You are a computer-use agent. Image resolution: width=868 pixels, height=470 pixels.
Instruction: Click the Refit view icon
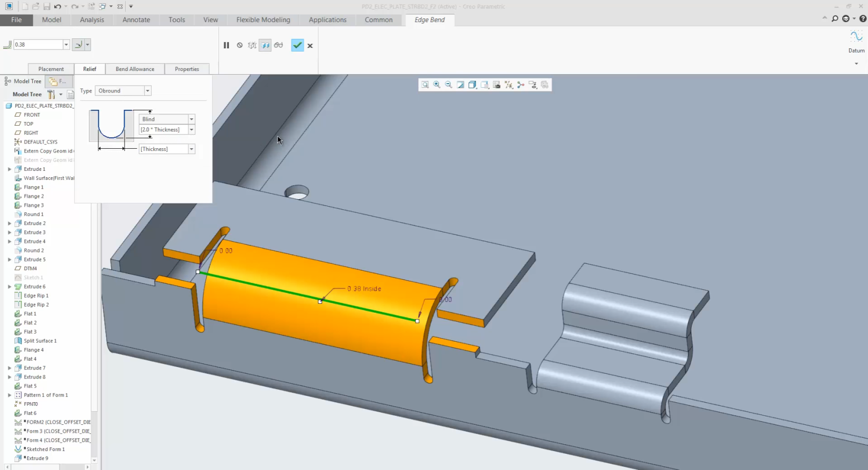pos(425,85)
